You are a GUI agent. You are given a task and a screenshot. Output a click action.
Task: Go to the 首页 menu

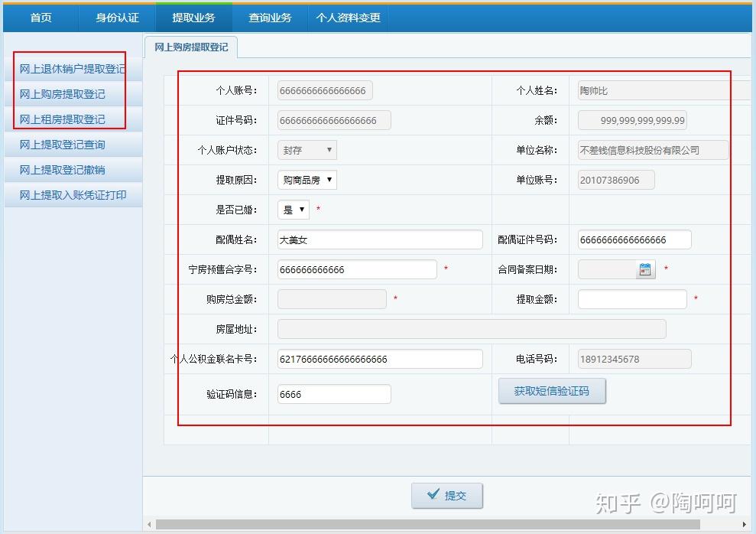pyautogui.click(x=41, y=18)
